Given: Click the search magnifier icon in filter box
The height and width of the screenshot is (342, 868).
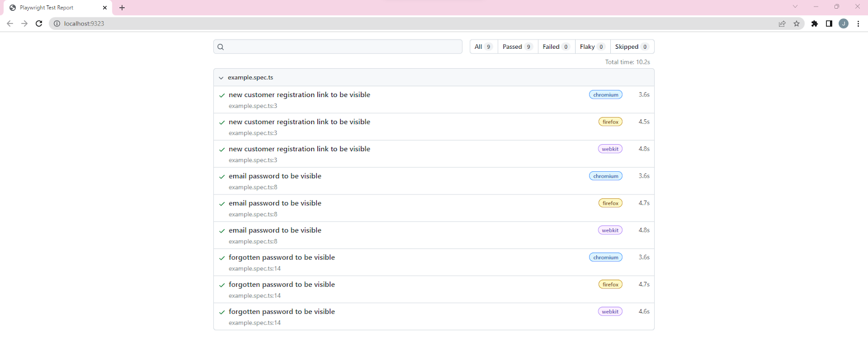Looking at the screenshot, I should (x=221, y=47).
